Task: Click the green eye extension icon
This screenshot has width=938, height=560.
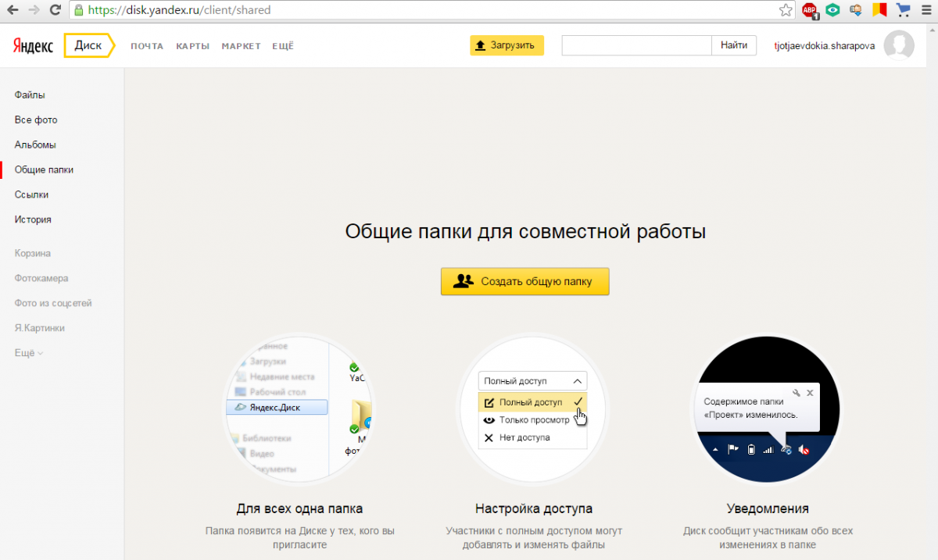Action: (x=833, y=10)
